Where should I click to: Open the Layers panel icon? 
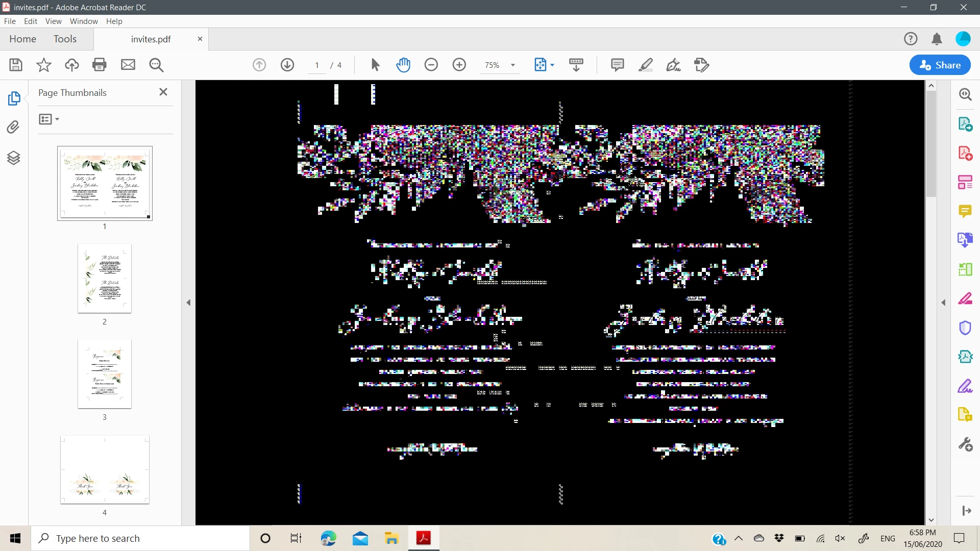[x=13, y=158]
